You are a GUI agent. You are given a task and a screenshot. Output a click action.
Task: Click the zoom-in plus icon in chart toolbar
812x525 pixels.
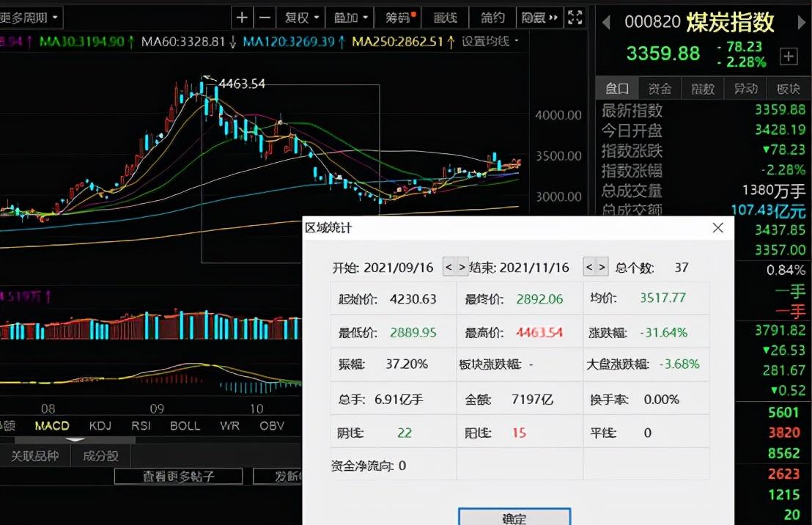[241, 18]
